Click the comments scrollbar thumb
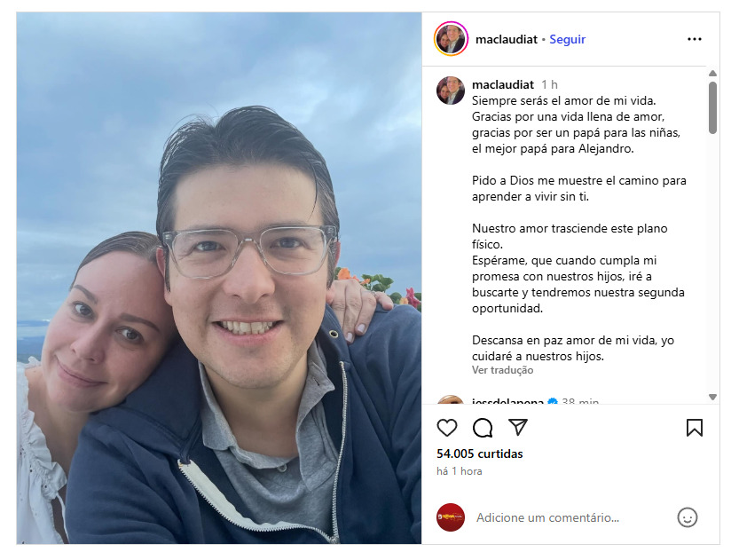731x560 pixels. (712, 107)
